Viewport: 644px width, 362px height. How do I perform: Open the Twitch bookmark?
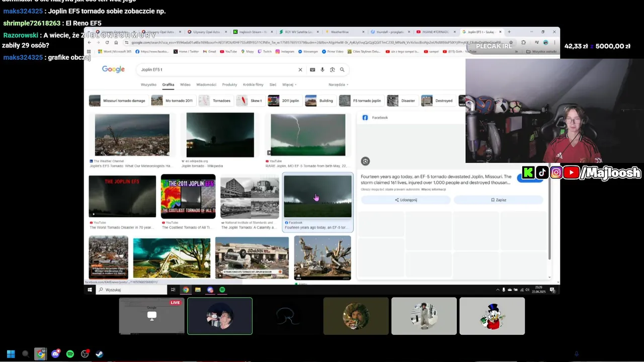[264, 51]
